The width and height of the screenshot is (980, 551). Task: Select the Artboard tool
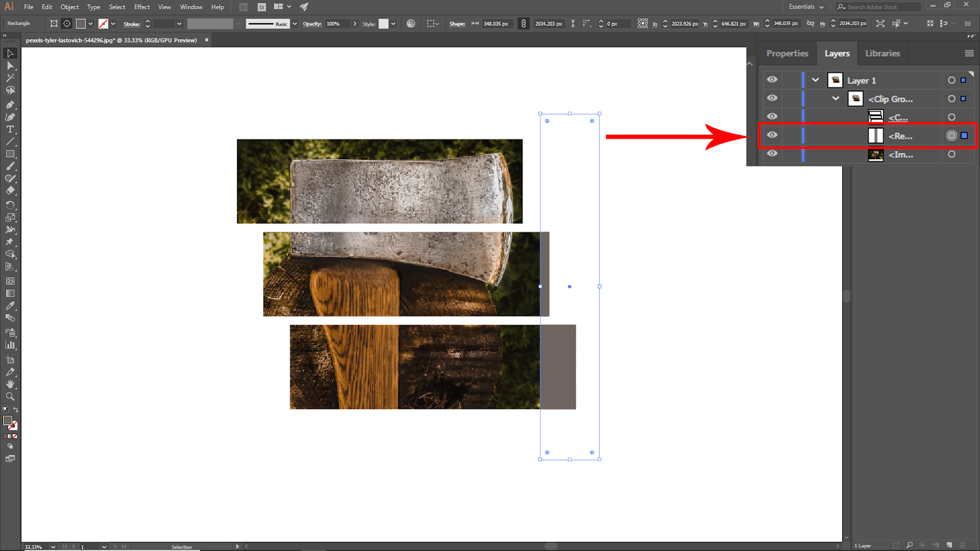click(10, 359)
